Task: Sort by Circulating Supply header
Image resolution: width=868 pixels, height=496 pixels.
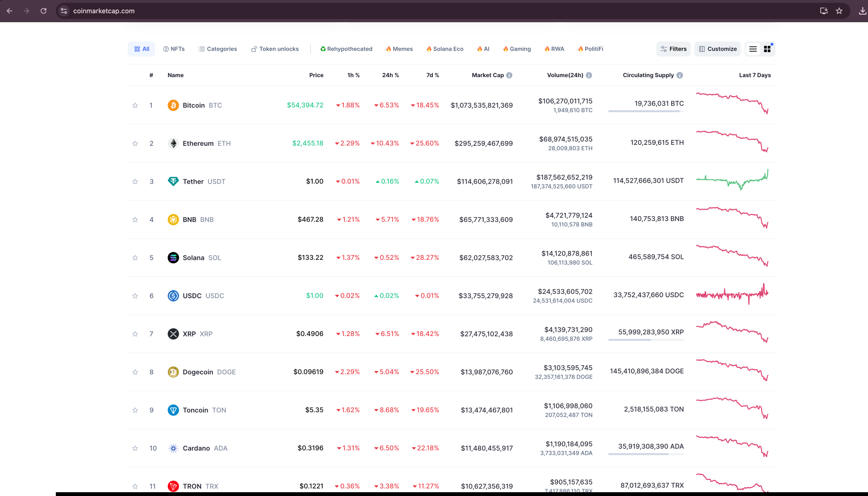Action: point(648,75)
